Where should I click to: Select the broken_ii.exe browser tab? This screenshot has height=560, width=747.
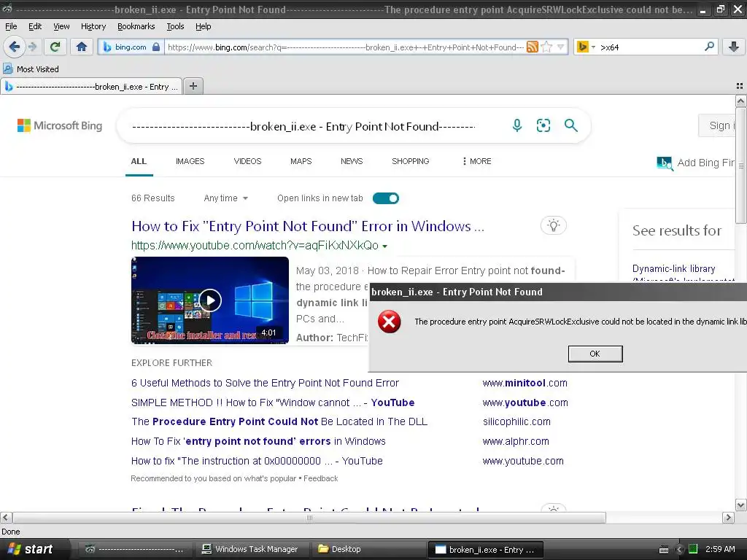pyautogui.click(x=91, y=86)
